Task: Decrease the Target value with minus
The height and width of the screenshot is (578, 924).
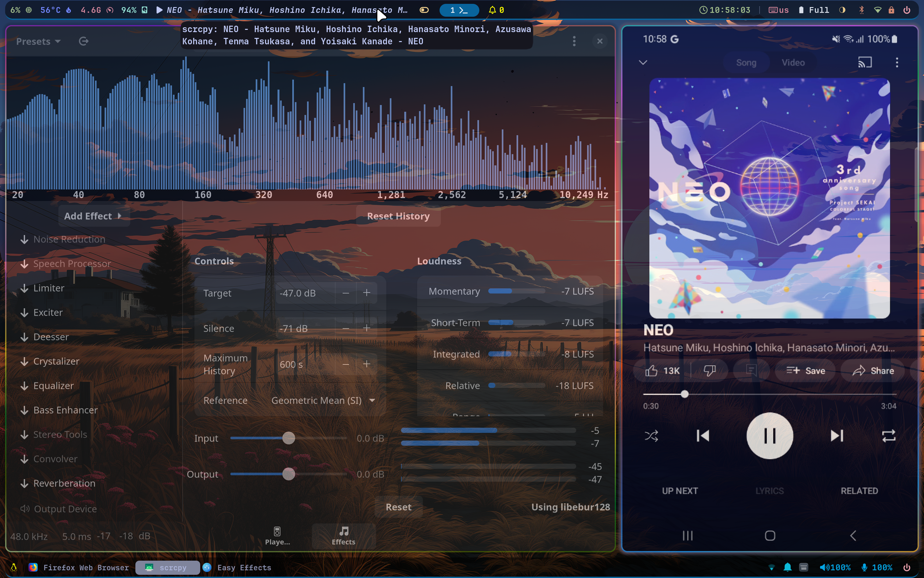Action: click(x=346, y=293)
